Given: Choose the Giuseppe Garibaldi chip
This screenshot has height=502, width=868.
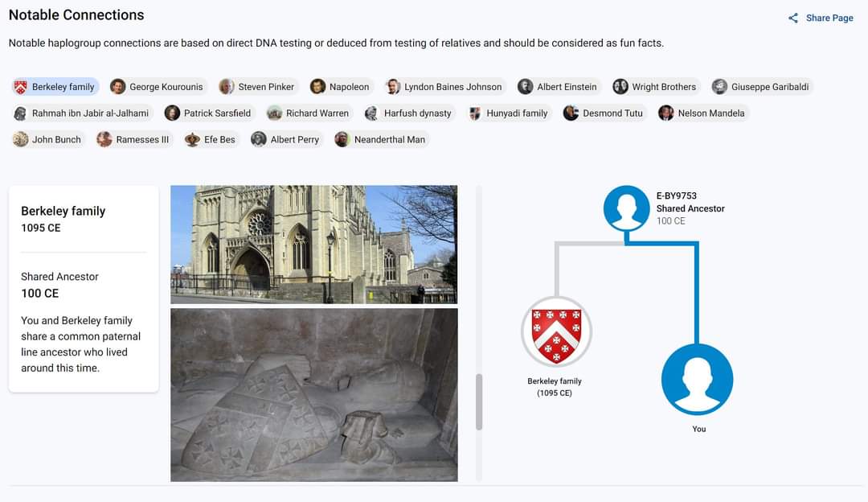Looking at the screenshot, I should [x=762, y=86].
